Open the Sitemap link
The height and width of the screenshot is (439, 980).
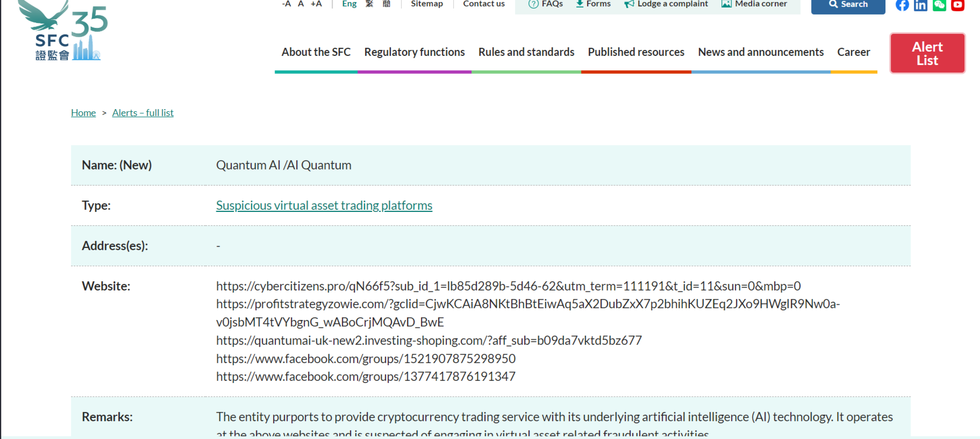(x=427, y=4)
